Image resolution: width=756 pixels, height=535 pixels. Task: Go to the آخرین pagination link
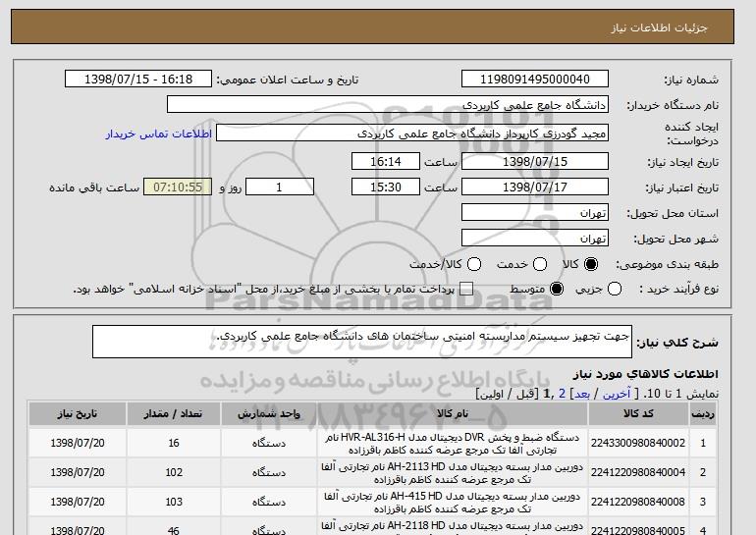pos(617,394)
